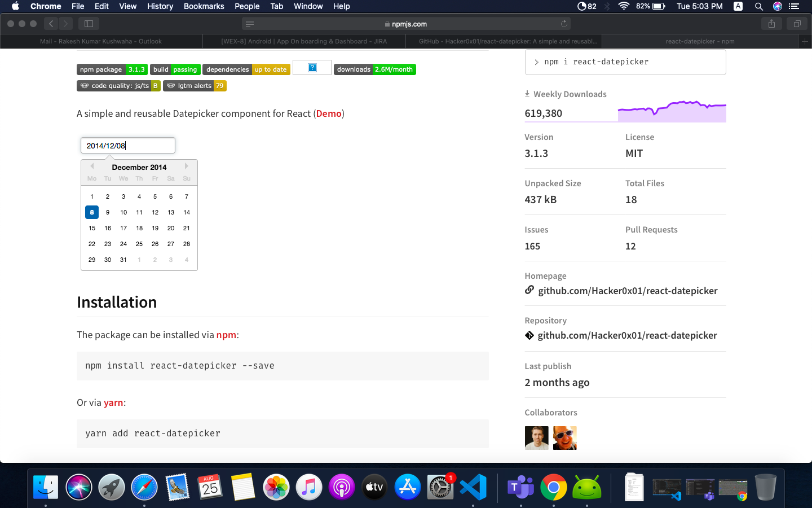Open the Bookmarks menu
The image size is (812, 508).
coord(204,6)
